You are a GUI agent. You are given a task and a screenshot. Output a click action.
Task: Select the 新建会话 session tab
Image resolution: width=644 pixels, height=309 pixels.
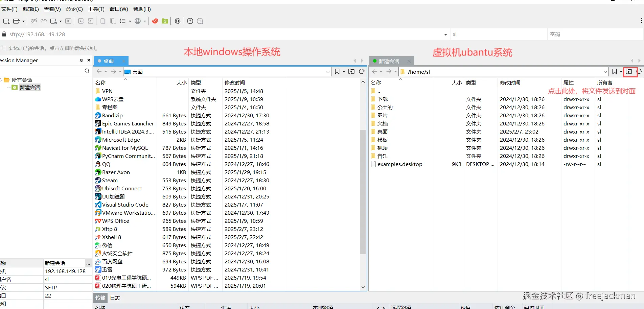(388, 61)
